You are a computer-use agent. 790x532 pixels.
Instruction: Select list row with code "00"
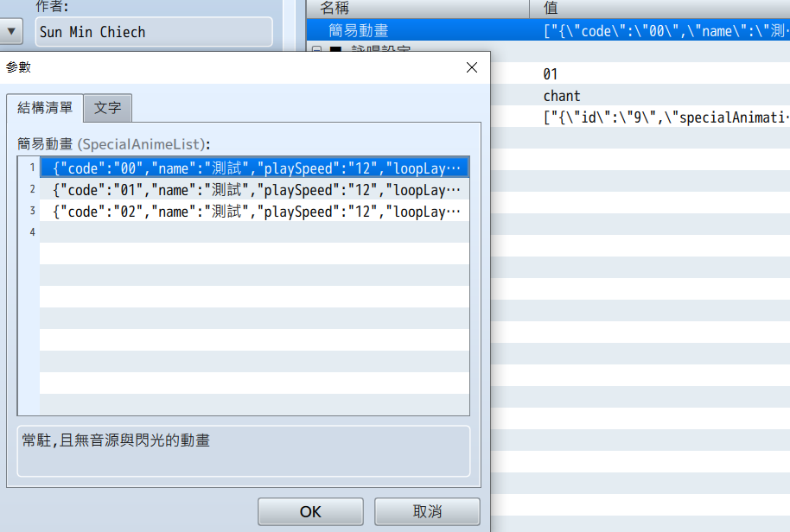click(x=254, y=168)
